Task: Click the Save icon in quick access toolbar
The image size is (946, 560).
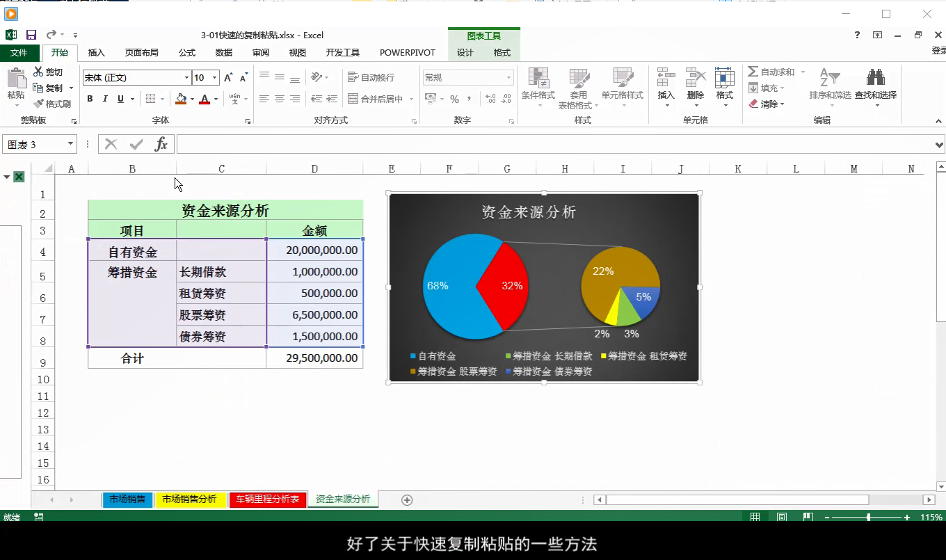Action: 31,35
